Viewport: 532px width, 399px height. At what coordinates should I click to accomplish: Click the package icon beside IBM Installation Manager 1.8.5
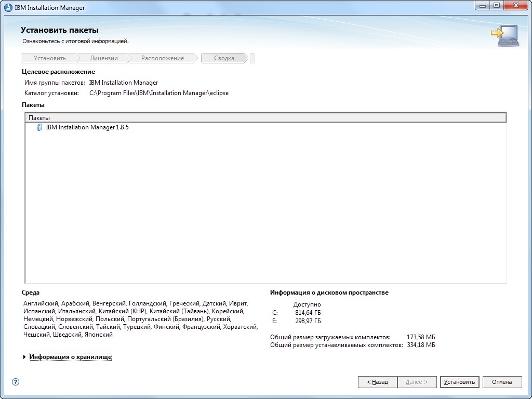pyautogui.click(x=39, y=128)
